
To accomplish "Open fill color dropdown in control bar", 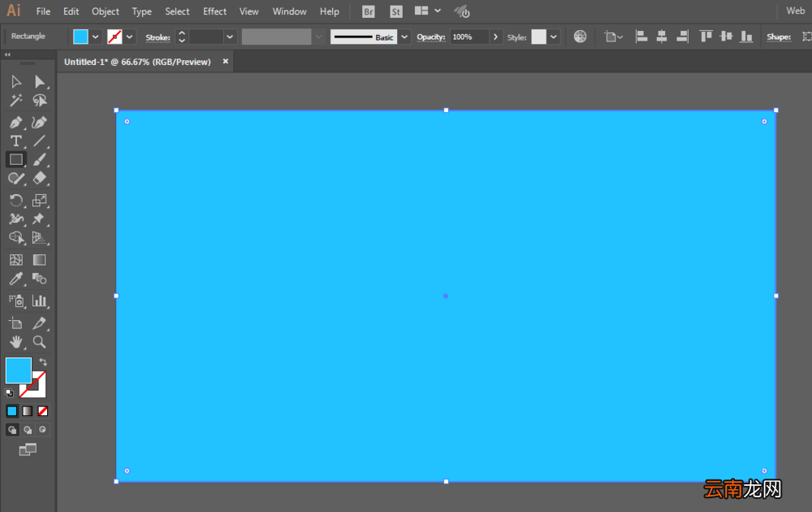I will tap(95, 37).
